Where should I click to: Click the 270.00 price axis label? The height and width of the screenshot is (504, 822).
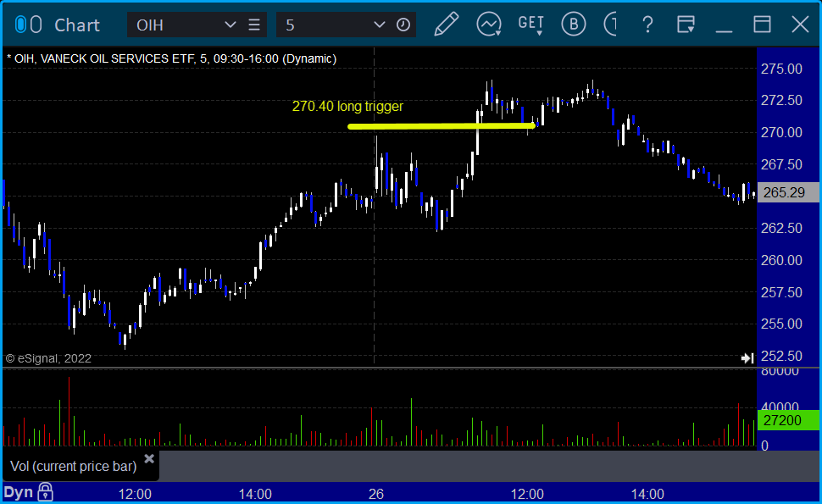click(781, 132)
